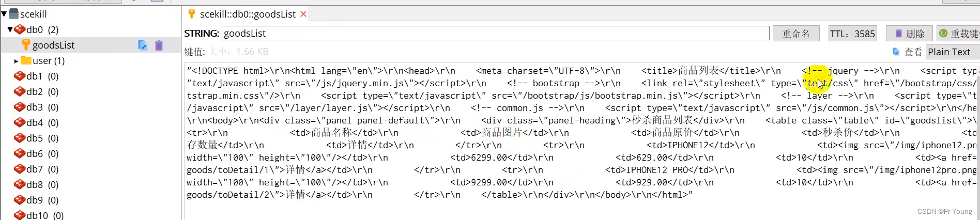980x220 pixels.
Task: Open the Plain Text view dropdown
Action: (x=952, y=52)
